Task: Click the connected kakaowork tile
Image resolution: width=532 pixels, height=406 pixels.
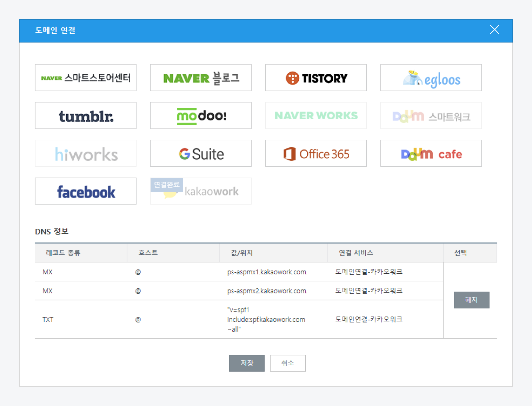Action: click(x=201, y=191)
